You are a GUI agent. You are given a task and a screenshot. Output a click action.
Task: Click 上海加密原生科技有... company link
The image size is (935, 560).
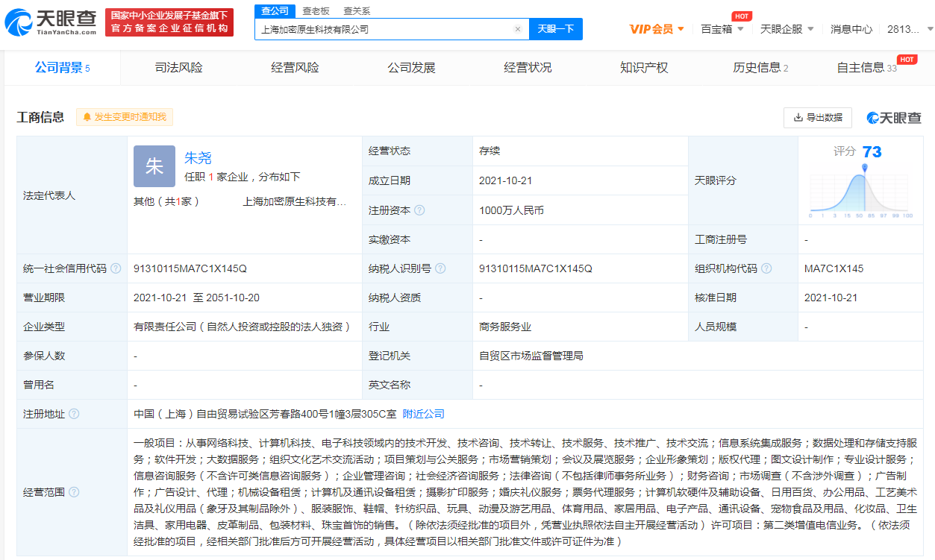(295, 201)
